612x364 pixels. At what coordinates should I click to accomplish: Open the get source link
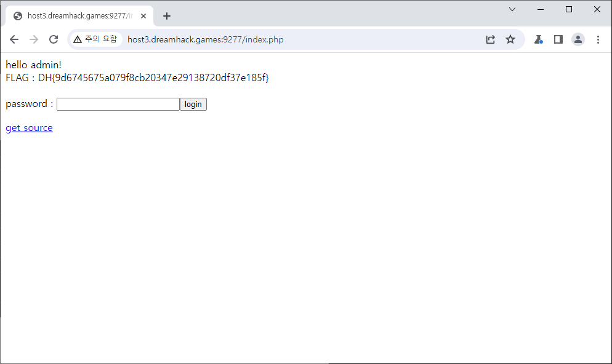(x=29, y=128)
